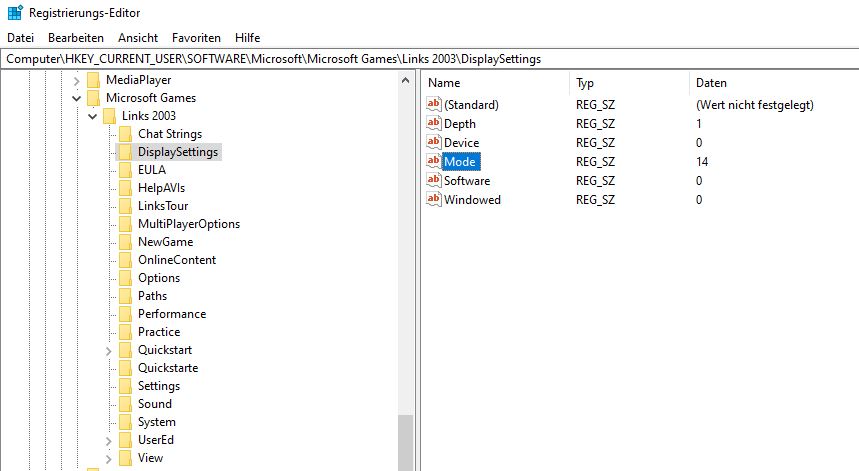Click the NewGame folder icon
The image size is (859, 471).
pyautogui.click(x=125, y=242)
